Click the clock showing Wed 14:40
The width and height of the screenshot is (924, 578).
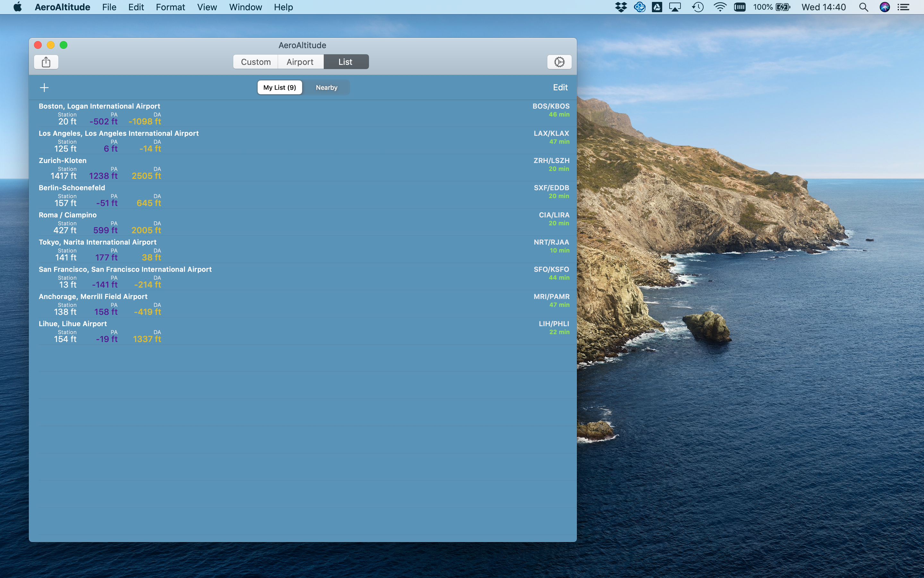click(x=824, y=7)
